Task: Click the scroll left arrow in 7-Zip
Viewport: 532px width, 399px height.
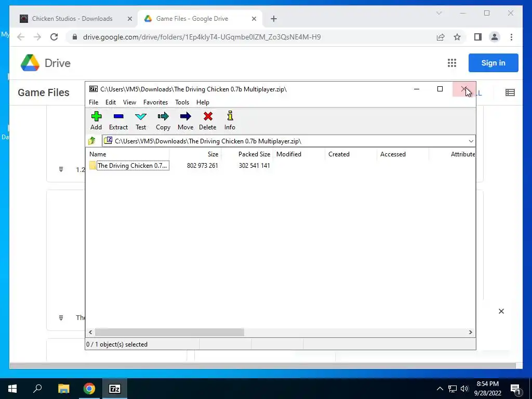Action: pos(90,332)
